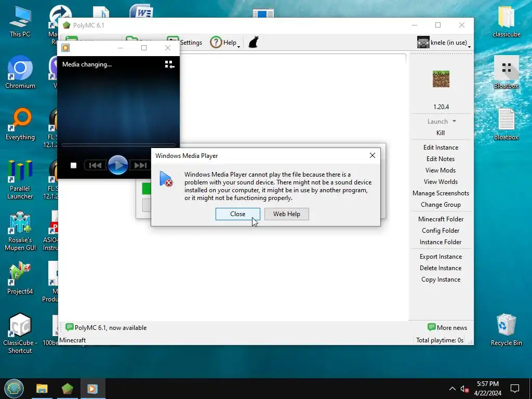532x399 pixels.
Task: Maximize the Media Player window
Action: coord(144,48)
